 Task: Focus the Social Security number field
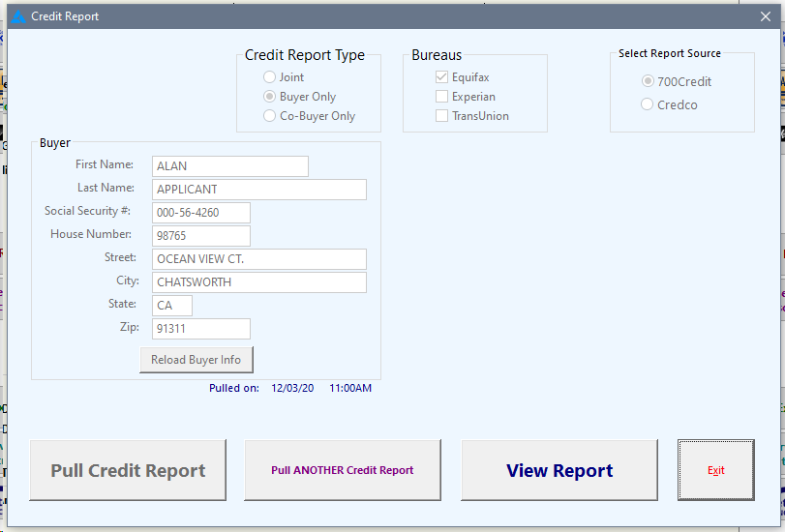[x=201, y=213]
